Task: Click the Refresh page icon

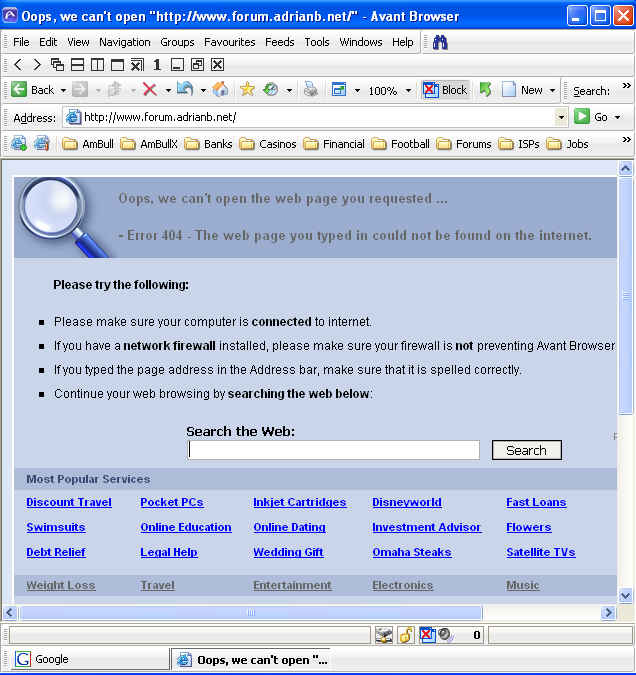Action: tap(185, 89)
